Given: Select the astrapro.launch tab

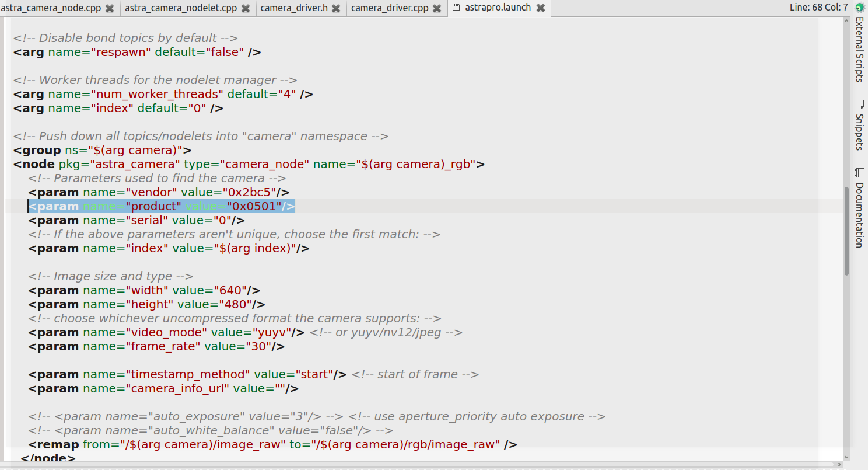Looking at the screenshot, I should [498, 8].
